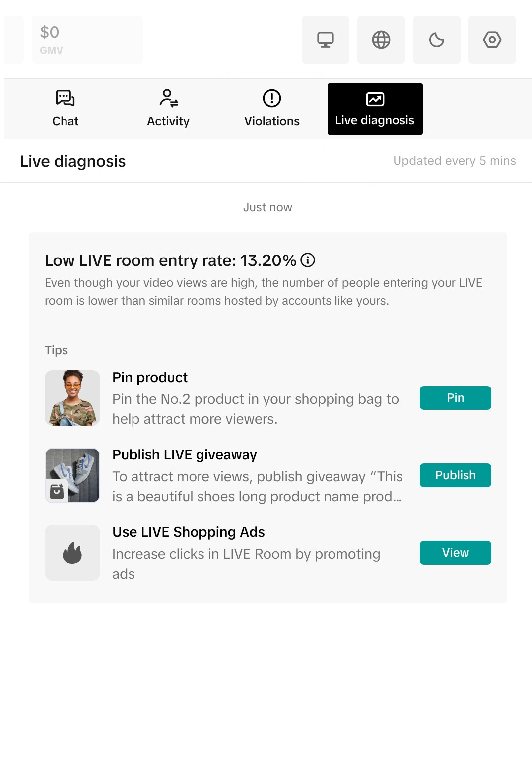Open the globe language selector
The width and height of the screenshot is (532, 774).
coord(381,40)
